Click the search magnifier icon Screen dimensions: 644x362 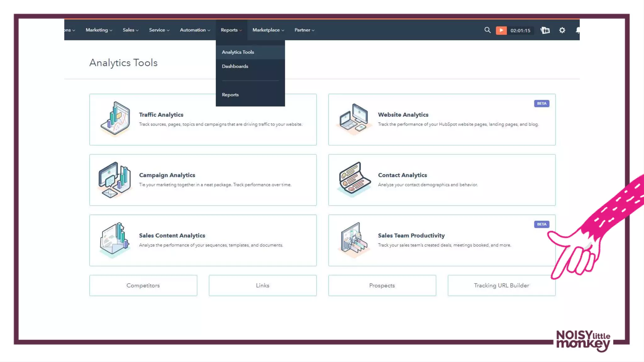point(487,30)
